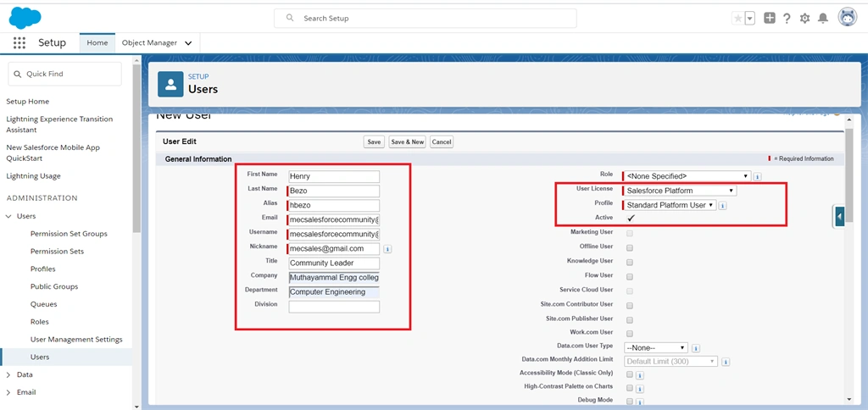
Task: Click the First Name input field
Action: coord(334,176)
